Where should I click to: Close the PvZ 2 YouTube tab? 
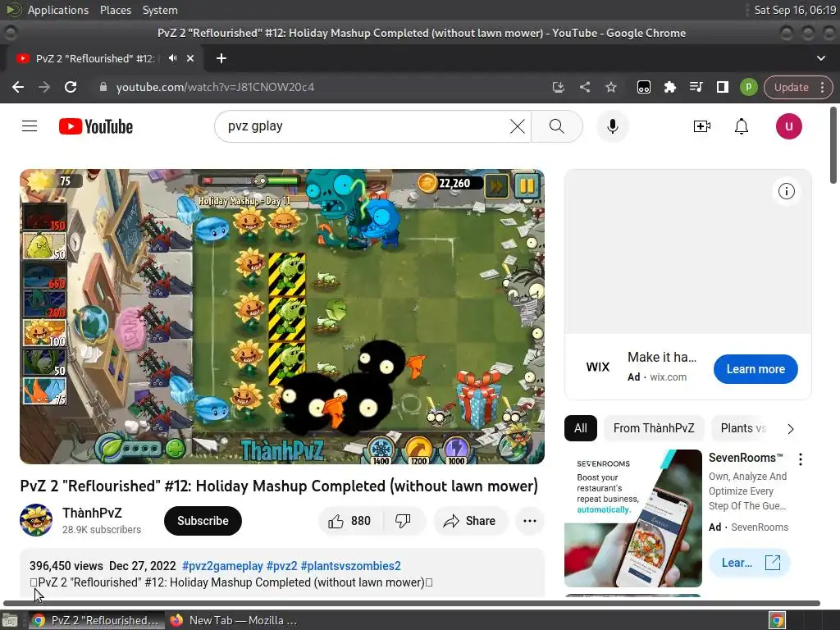tap(190, 58)
